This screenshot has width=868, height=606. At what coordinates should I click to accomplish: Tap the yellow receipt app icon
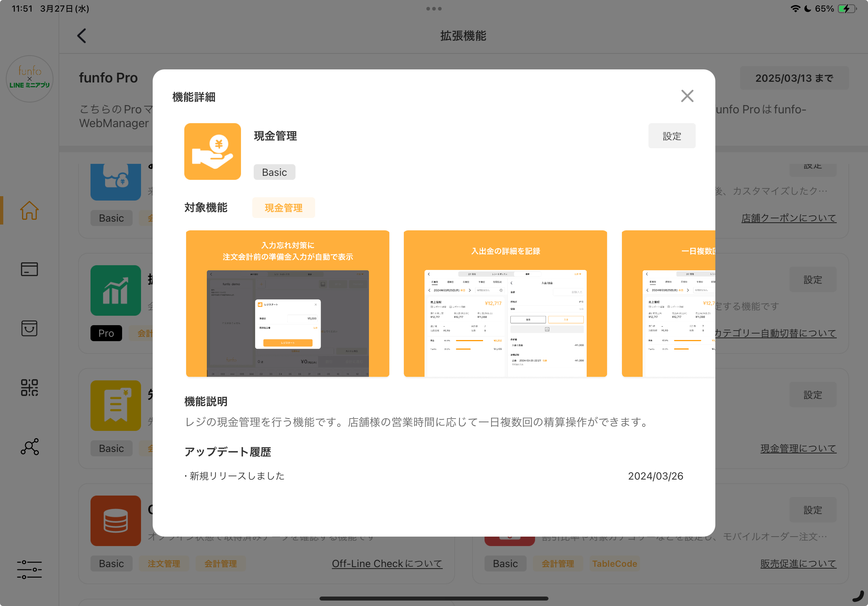point(116,406)
